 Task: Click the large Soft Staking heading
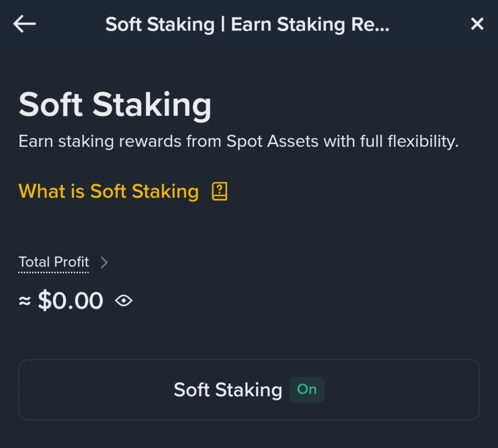pos(115,105)
